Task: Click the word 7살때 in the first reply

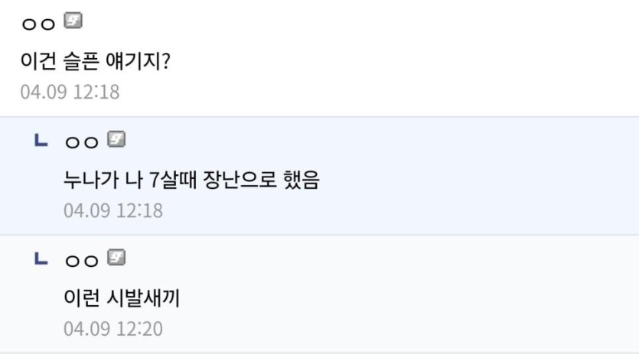Action: 172,179
